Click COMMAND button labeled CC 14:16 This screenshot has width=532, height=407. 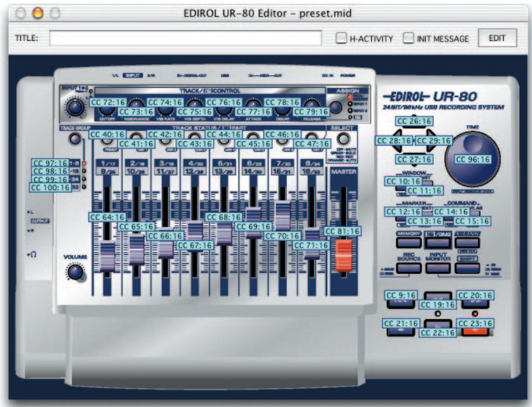point(451,212)
